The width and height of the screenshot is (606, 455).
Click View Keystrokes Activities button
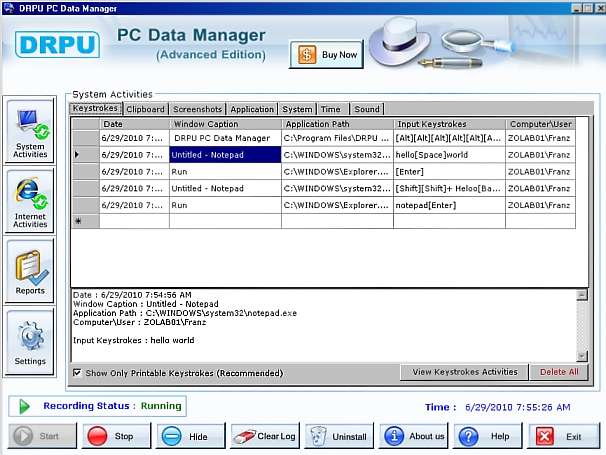click(x=464, y=372)
